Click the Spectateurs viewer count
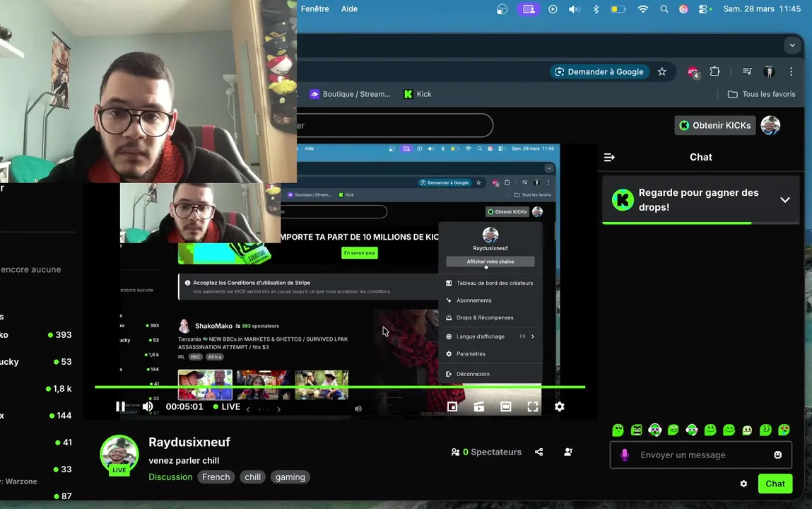 [486, 452]
